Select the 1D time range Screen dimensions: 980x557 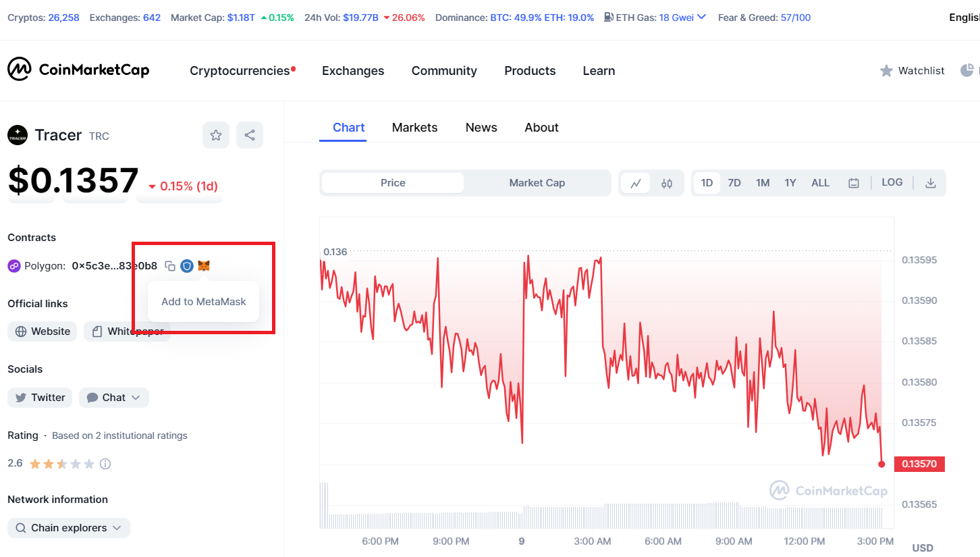coord(707,183)
